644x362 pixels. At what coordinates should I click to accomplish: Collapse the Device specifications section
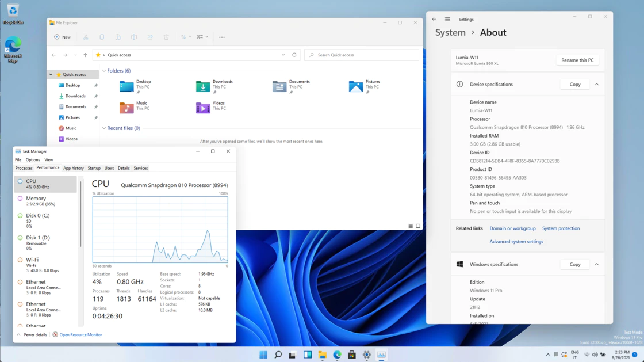[597, 85]
